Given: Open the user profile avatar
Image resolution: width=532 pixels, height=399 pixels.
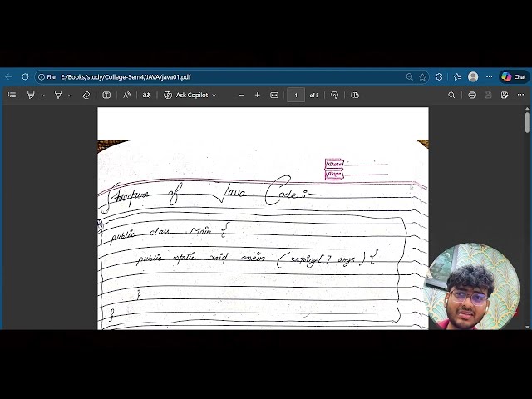Looking at the screenshot, I should coord(473,77).
